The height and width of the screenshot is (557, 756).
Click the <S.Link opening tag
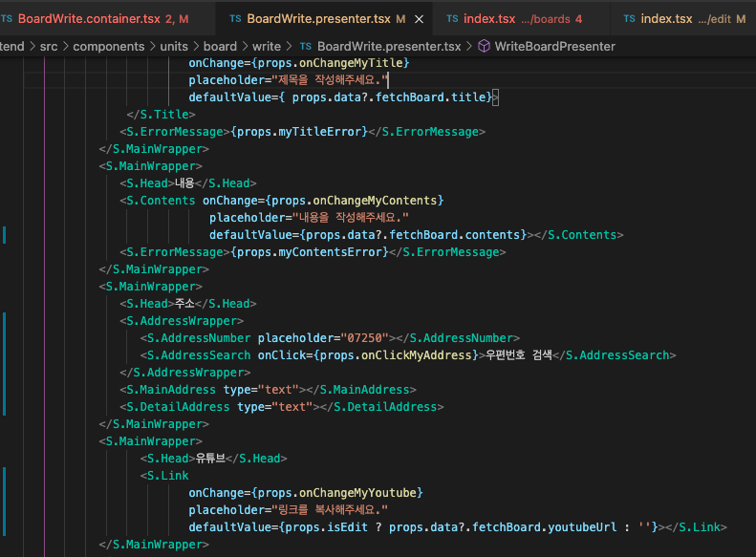(164, 476)
